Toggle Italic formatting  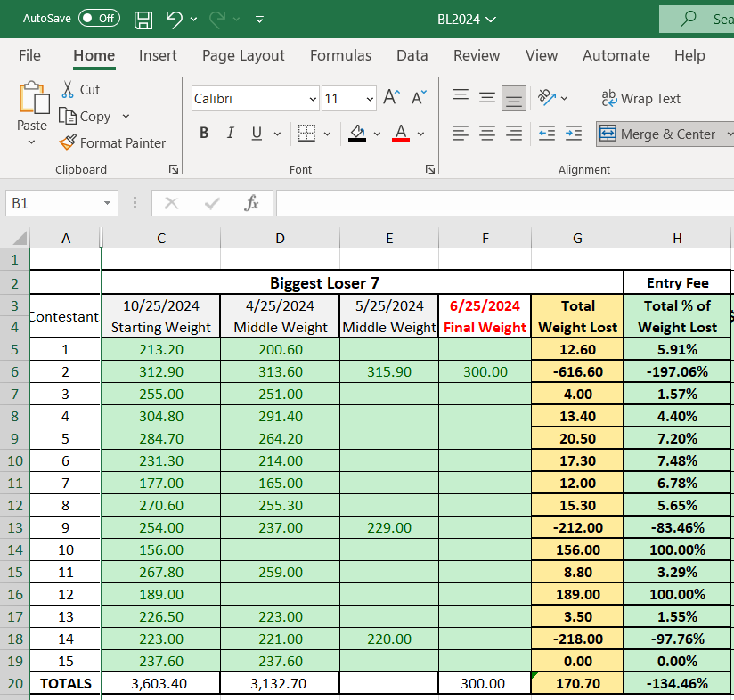(x=230, y=133)
